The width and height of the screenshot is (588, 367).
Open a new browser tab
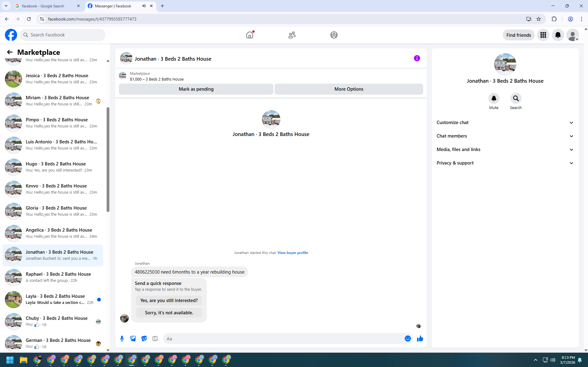point(162,6)
